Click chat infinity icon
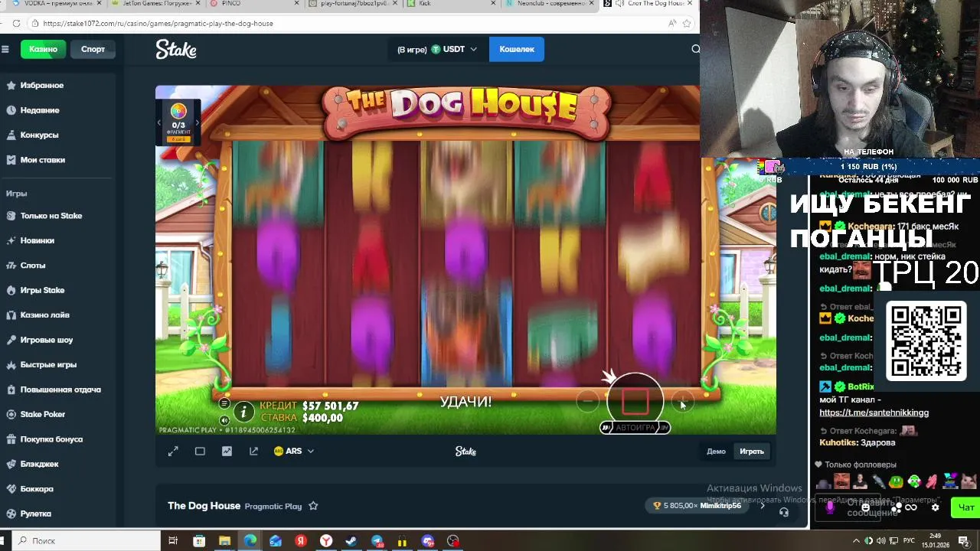980x551 pixels. tap(911, 507)
